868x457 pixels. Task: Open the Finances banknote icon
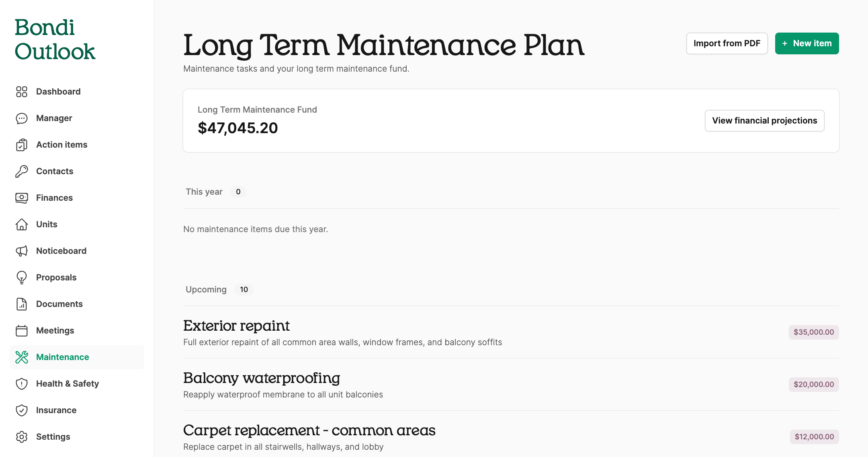[x=22, y=198]
